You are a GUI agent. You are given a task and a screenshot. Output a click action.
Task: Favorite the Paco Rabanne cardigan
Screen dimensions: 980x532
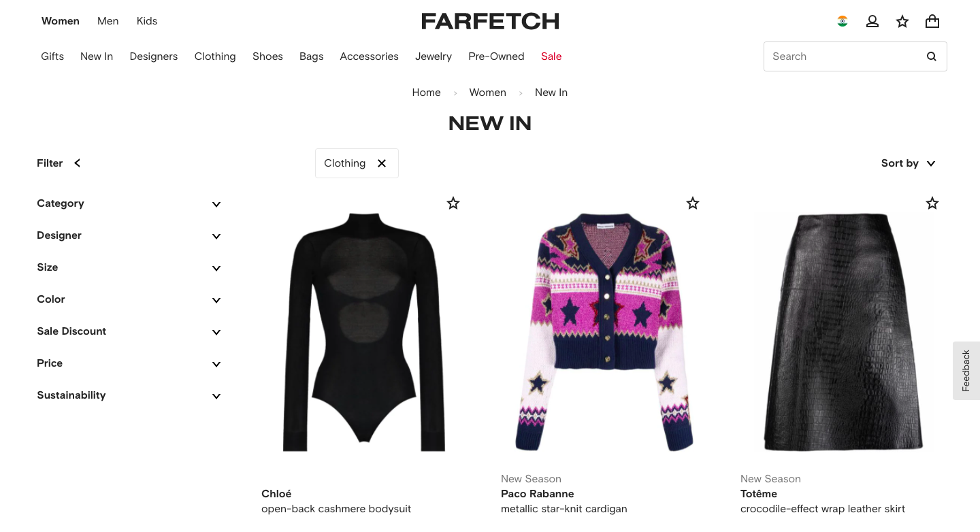(693, 203)
